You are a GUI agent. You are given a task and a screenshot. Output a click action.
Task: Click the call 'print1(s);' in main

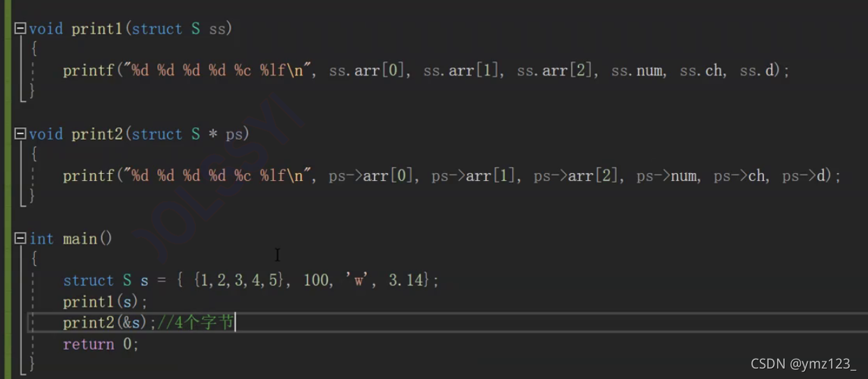pyautogui.click(x=106, y=302)
